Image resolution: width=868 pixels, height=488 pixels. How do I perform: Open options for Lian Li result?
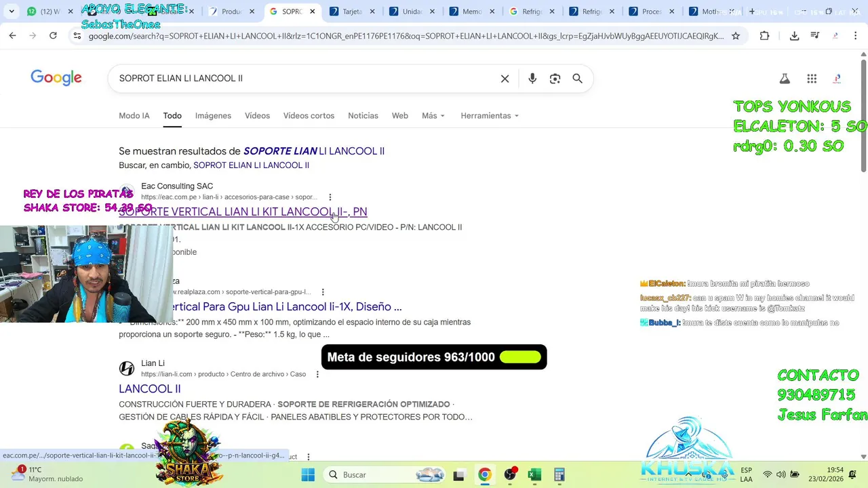[318, 374]
